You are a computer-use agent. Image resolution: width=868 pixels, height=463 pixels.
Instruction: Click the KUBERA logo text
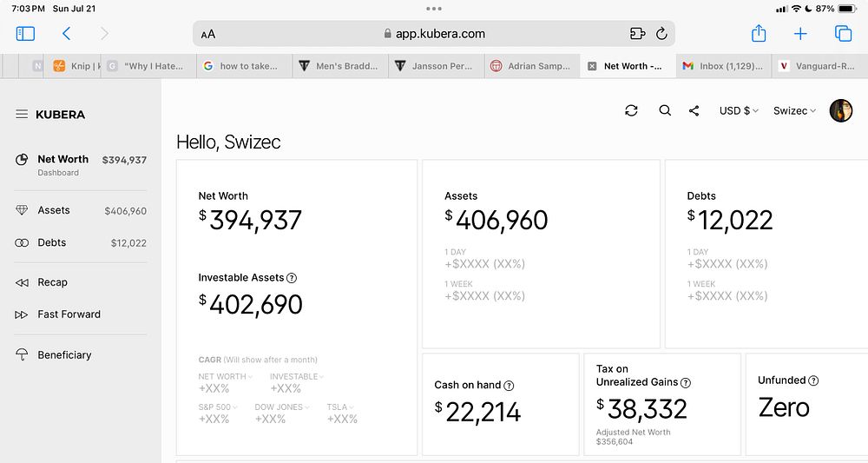[61, 115]
